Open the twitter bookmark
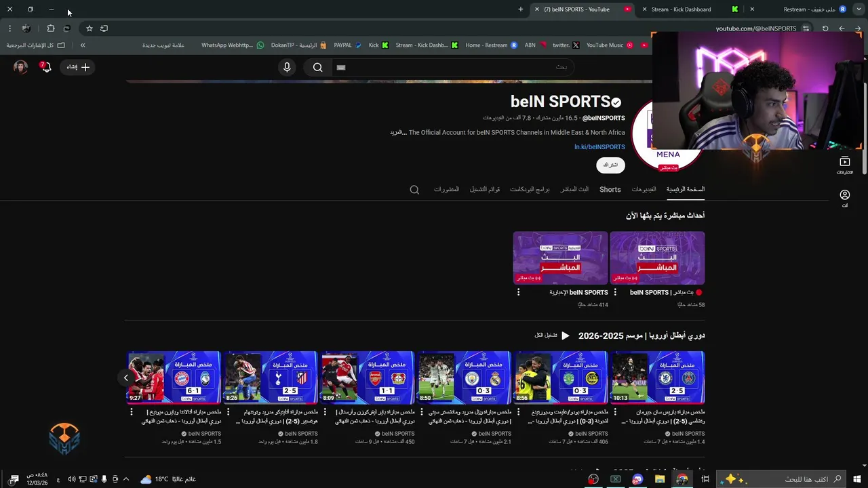 tap(566, 45)
